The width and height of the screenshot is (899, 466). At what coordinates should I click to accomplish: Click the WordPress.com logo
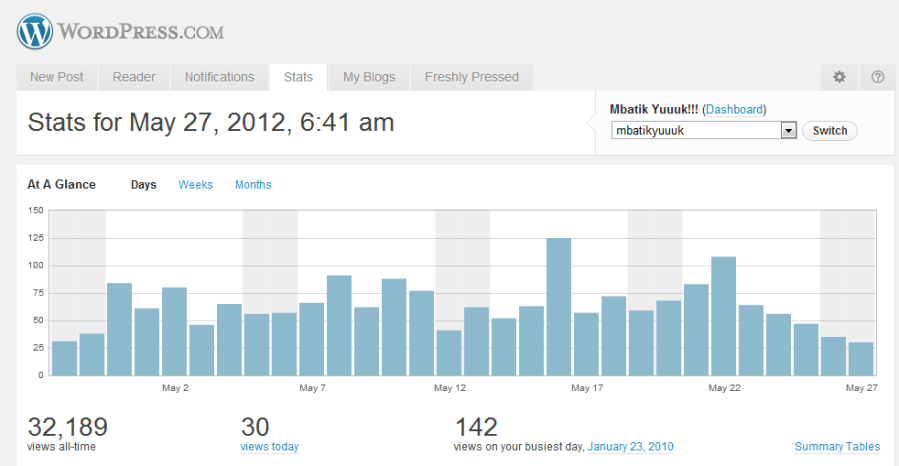(x=120, y=32)
